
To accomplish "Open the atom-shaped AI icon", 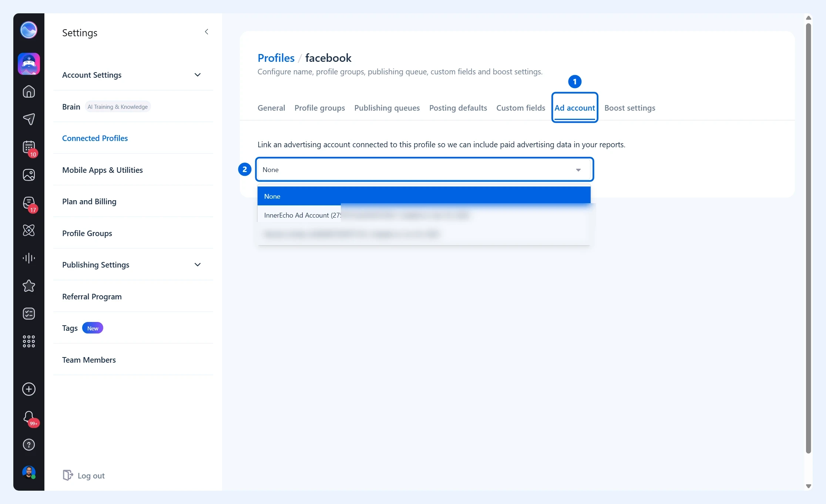I will [x=29, y=230].
